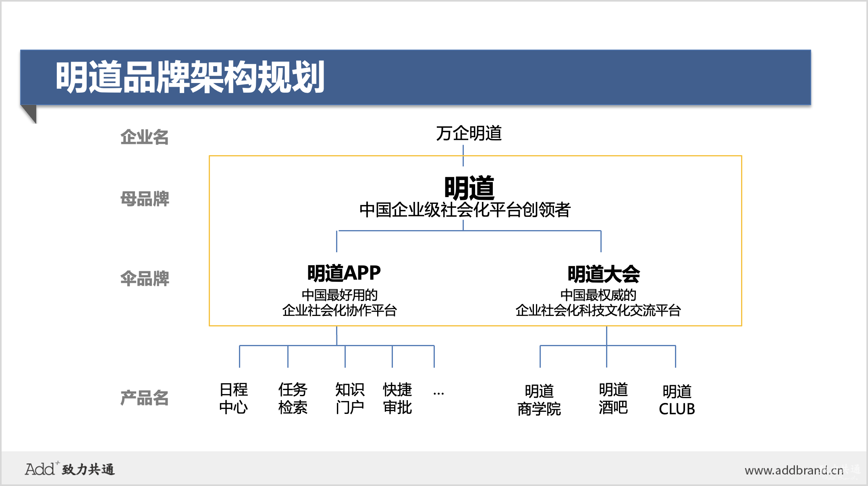
Task: Select the 企业名 row label
Action: [x=144, y=137]
